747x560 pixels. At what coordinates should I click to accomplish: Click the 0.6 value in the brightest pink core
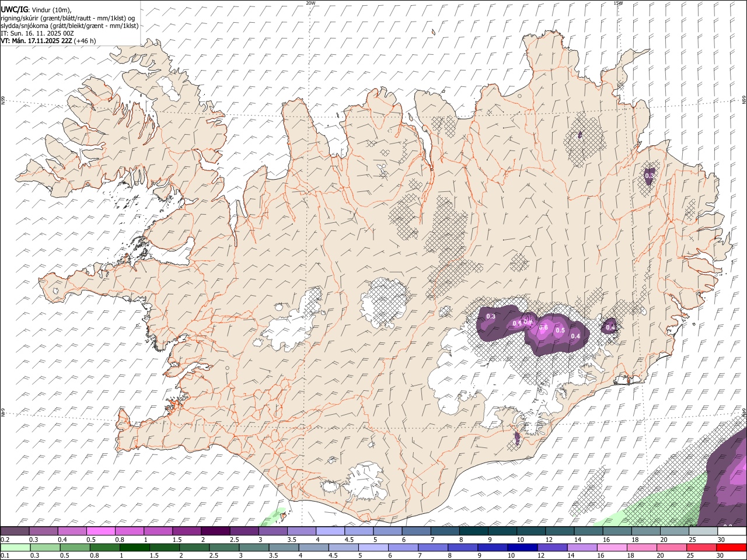coord(543,328)
